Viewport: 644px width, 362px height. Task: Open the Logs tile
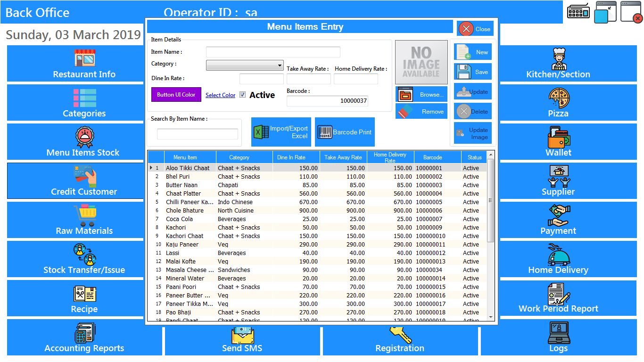click(x=558, y=337)
